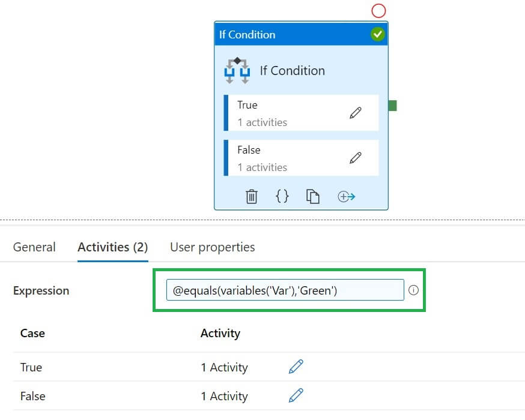Screen dimensions: 525x420
Task: Click the Expression info icon
Action: [413, 290]
